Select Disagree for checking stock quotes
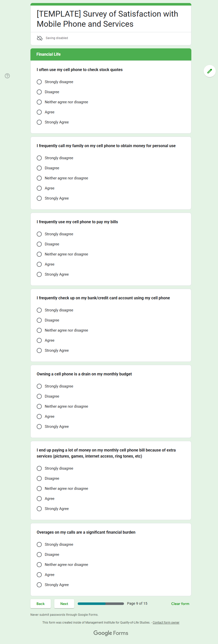 click(39, 92)
